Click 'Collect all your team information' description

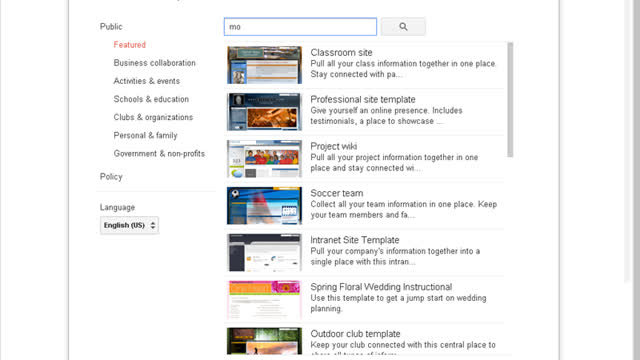(403, 210)
